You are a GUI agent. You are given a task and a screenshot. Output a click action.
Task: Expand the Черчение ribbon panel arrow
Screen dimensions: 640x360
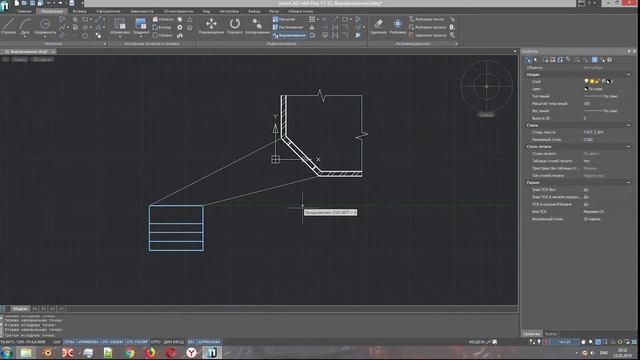pyautogui.click(x=105, y=44)
